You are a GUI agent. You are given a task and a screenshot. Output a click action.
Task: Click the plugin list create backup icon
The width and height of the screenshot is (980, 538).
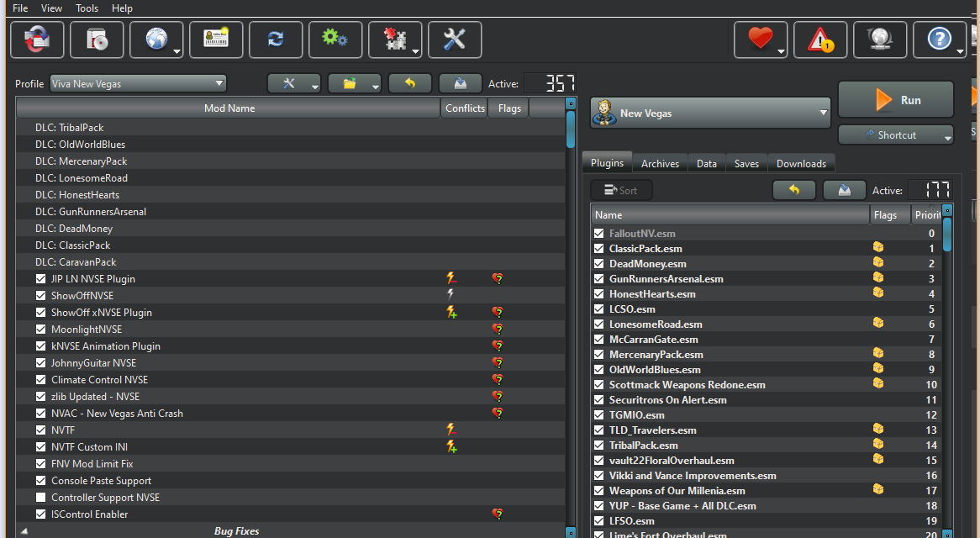(x=845, y=190)
